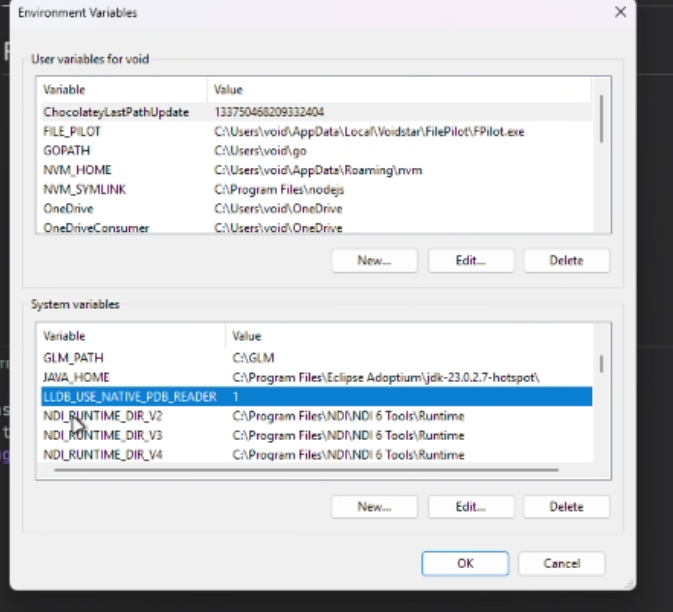Select the GLM_PATH system variable
Image resolution: width=673 pixels, height=612 pixels.
(x=73, y=358)
